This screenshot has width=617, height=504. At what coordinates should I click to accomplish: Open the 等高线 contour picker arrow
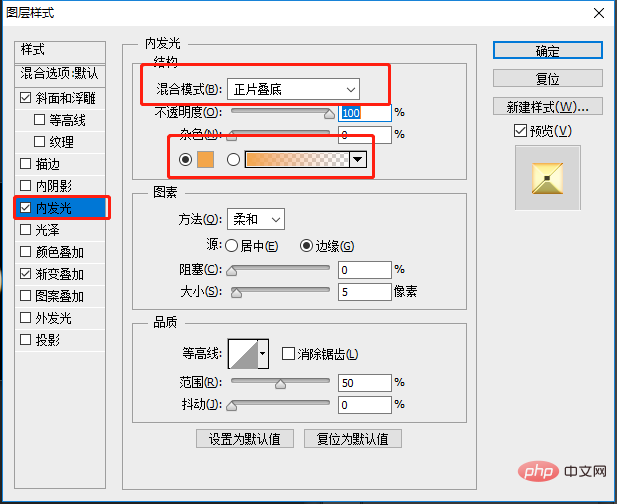[x=263, y=353]
